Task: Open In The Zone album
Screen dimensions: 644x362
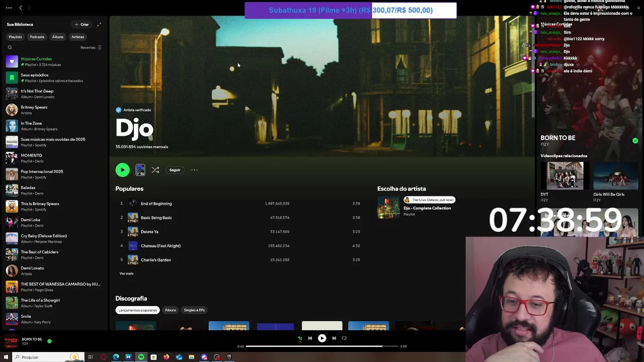Action: pyautogui.click(x=54, y=126)
